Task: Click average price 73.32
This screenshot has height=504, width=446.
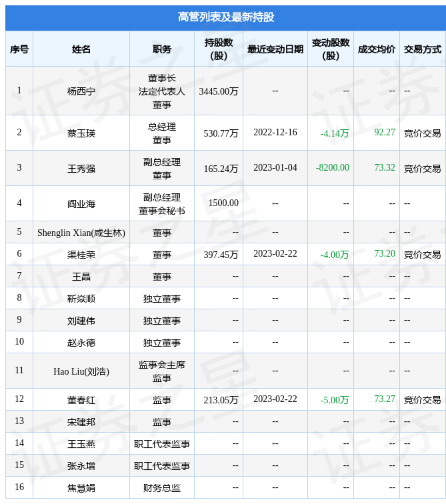Action: [384, 167]
